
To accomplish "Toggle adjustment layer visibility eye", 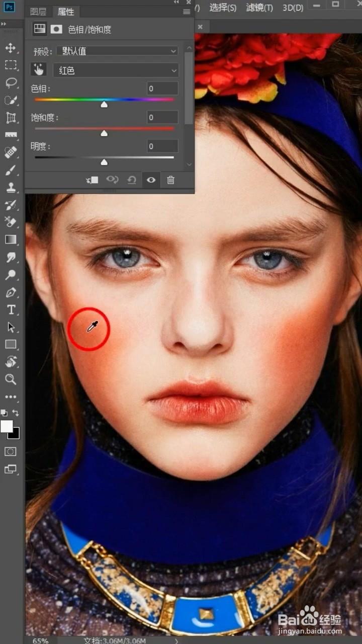I will click(151, 180).
